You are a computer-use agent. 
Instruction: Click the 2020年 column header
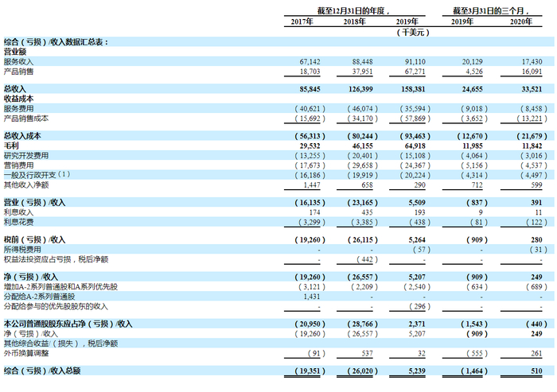tap(521, 21)
